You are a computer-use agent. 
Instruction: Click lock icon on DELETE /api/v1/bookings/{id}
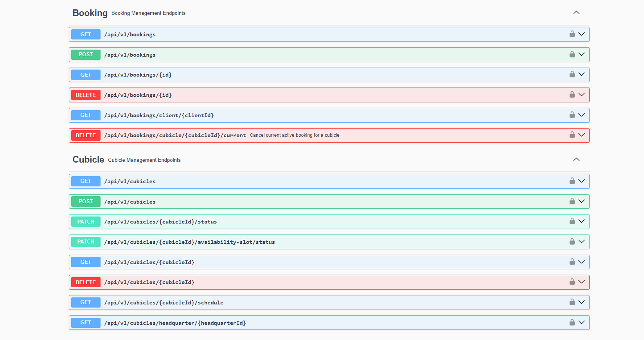click(x=572, y=95)
